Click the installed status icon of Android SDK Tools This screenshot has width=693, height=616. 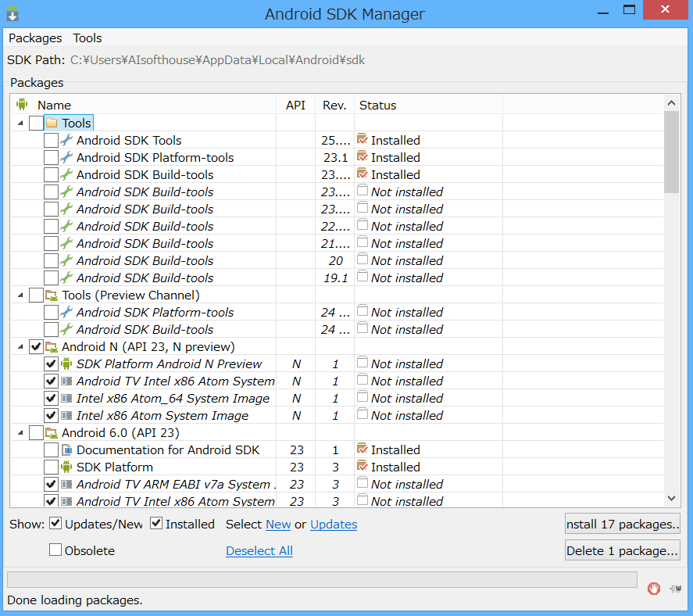363,139
